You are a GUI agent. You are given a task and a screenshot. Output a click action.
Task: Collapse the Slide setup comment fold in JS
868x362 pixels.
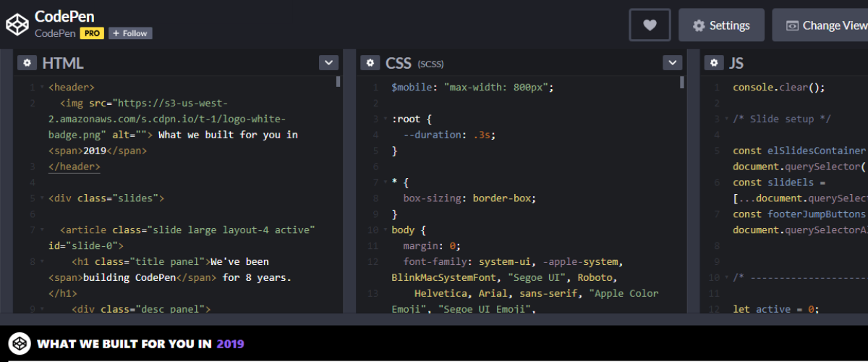726,119
